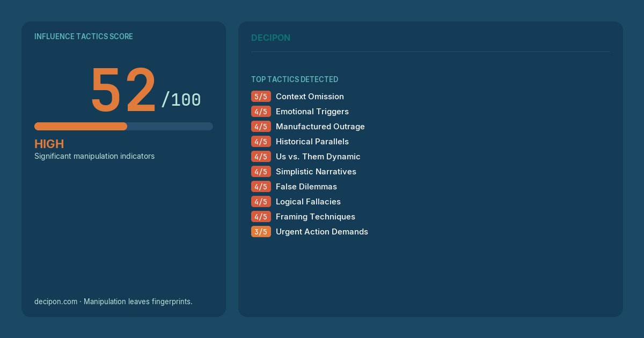Select the Emotional Triggers tactic
The height and width of the screenshot is (338, 644).
coord(312,112)
